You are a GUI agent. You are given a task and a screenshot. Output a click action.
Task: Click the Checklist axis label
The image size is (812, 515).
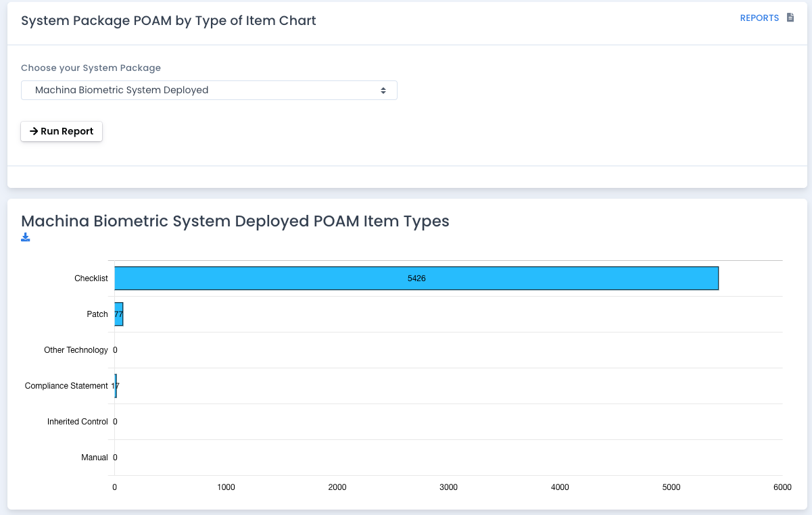pyautogui.click(x=91, y=278)
